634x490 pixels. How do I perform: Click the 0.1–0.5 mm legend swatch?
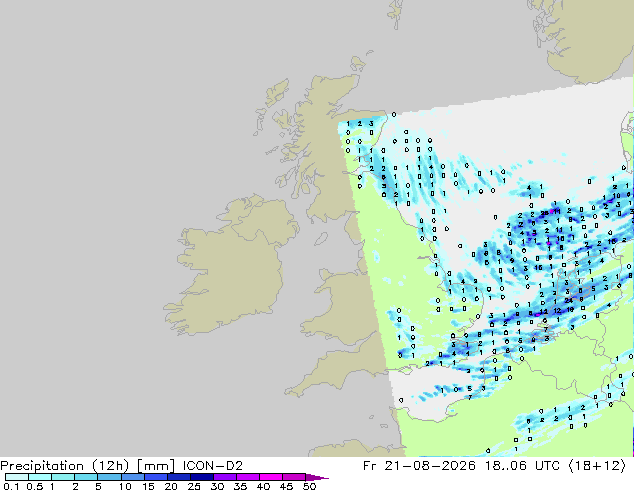pyautogui.click(x=17, y=477)
